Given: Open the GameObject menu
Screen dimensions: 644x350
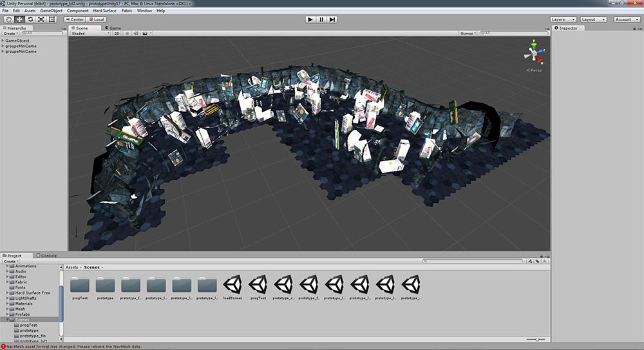Looking at the screenshot, I should coord(51,11).
